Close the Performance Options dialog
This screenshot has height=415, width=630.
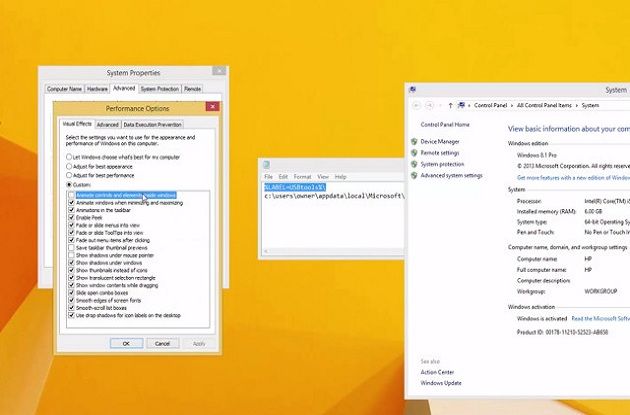pyautogui.click(x=212, y=106)
